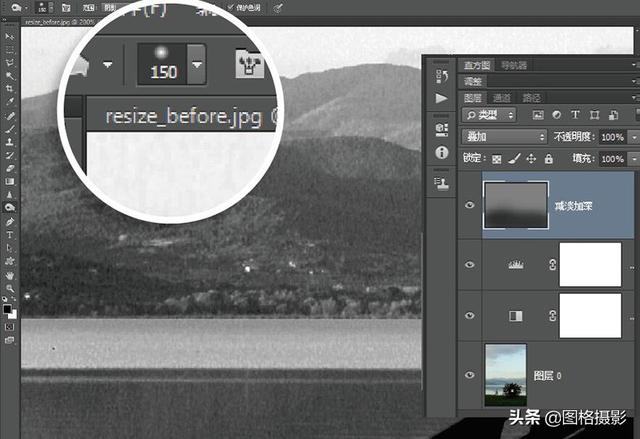Select the Eyedropper tool
The width and height of the screenshot is (640, 439).
tap(9, 102)
